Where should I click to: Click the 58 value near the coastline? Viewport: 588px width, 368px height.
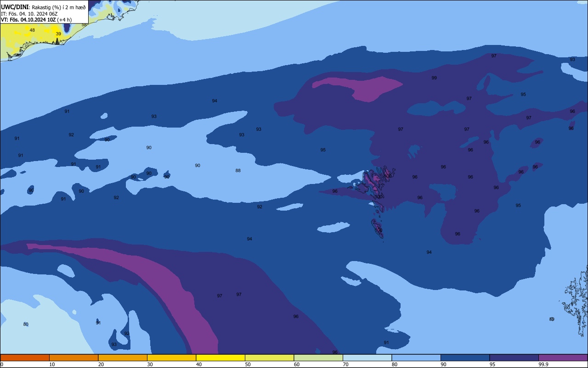[84, 25]
